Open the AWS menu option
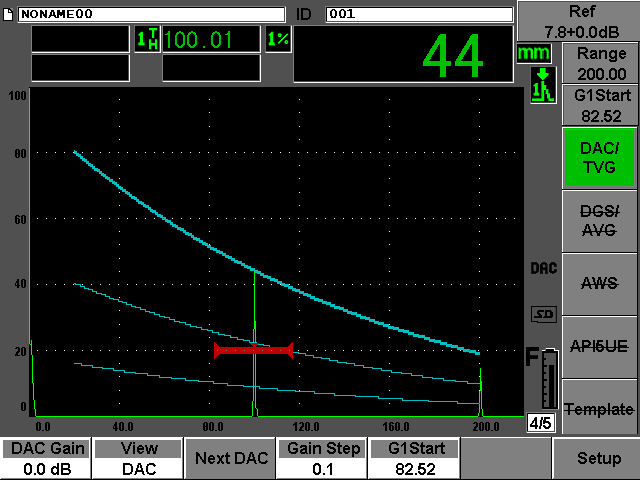Viewport: 640px width, 480px height. coord(598,283)
